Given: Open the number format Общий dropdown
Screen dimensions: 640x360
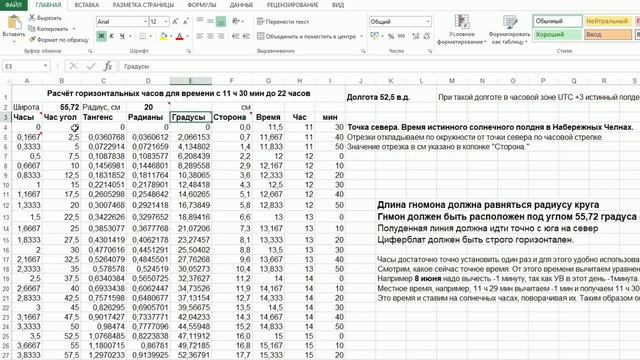Looking at the screenshot, I should point(428,21).
